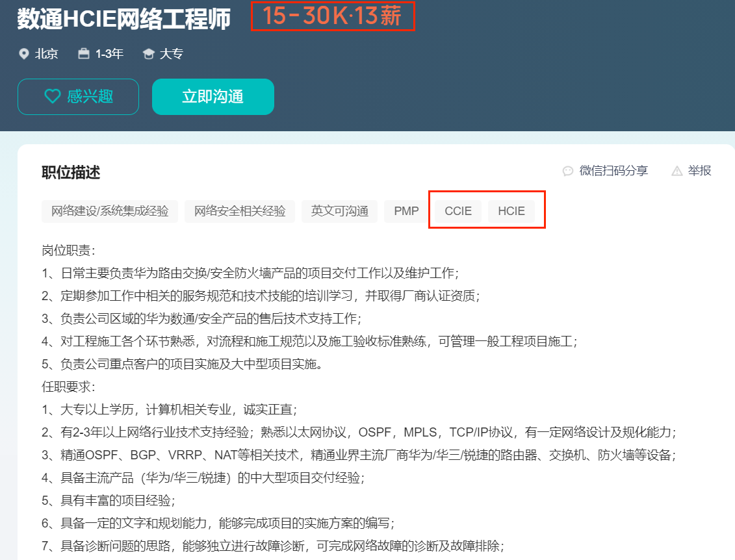Click the salary text 15-30K·13薪
Viewport: 735px width, 560px height.
[x=332, y=16]
